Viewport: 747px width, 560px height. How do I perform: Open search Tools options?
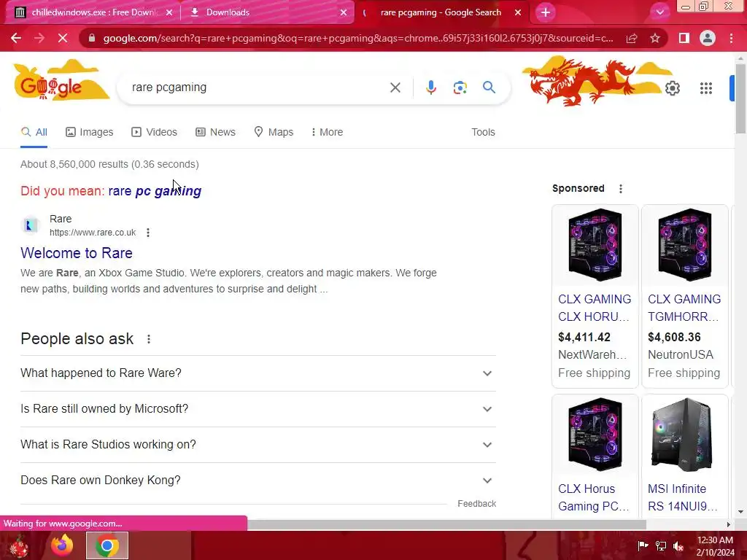tap(483, 132)
